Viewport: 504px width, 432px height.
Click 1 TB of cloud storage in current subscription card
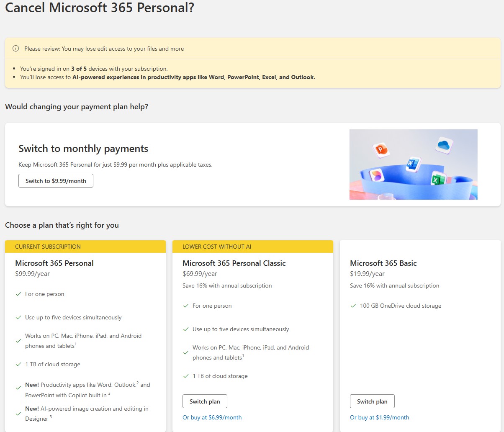pyautogui.click(x=52, y=365)
